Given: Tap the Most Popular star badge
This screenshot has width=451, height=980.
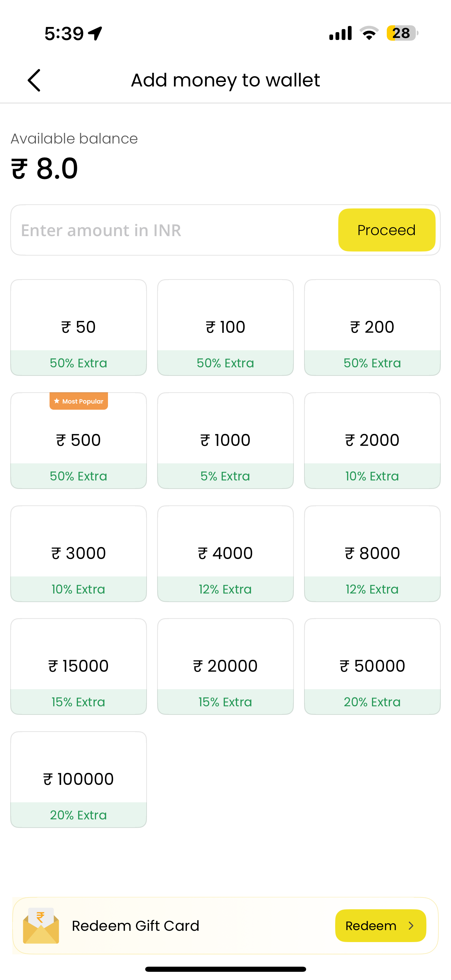Looking at the screenshot, I should [x=79, y=401].
